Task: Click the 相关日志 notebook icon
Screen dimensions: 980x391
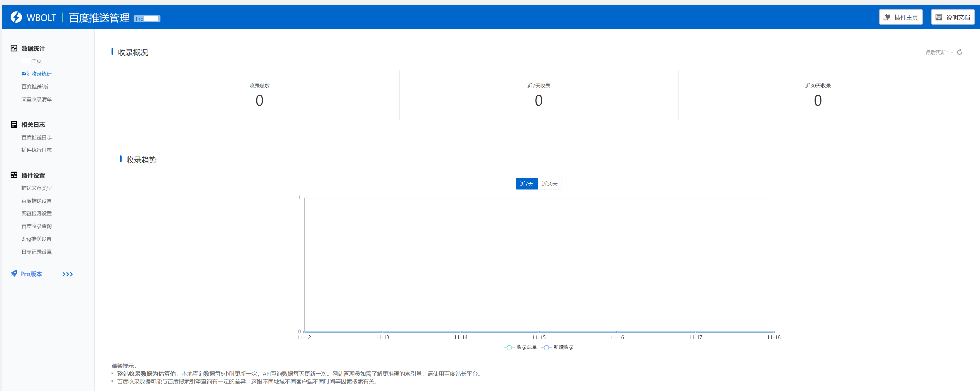Action: (14, 124)
